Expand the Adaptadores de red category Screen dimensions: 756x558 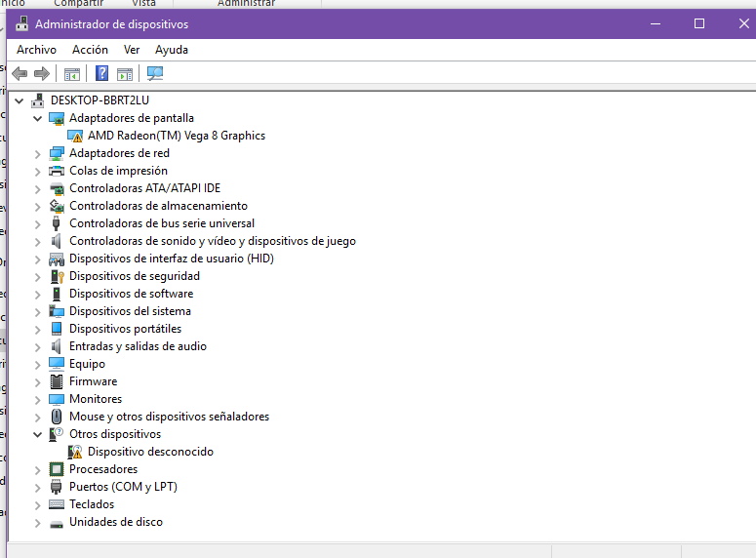[38, 153]
